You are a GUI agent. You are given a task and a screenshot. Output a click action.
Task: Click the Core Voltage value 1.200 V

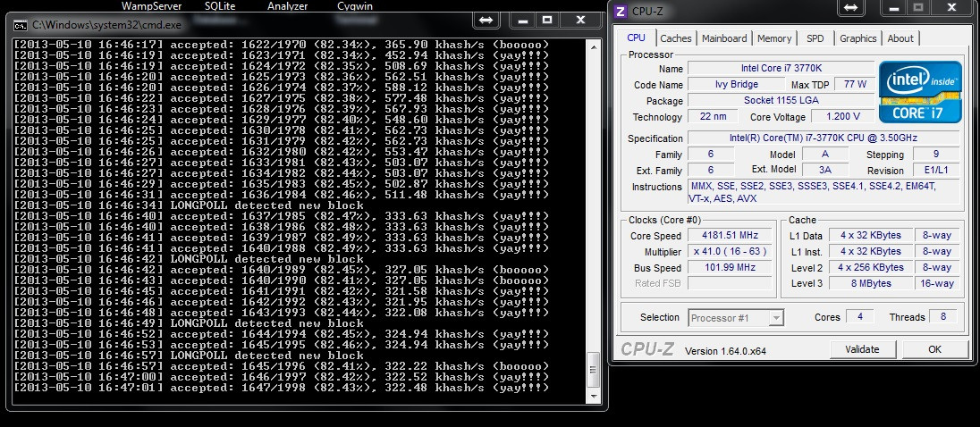point(842,117)
